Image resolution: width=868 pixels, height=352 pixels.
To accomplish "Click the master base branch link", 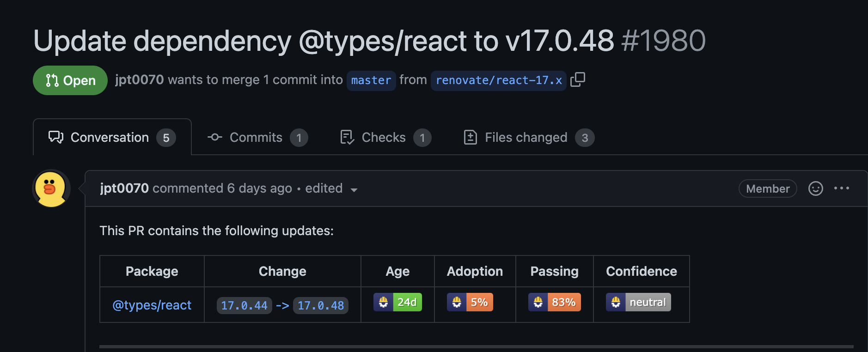I will [371, 80].
